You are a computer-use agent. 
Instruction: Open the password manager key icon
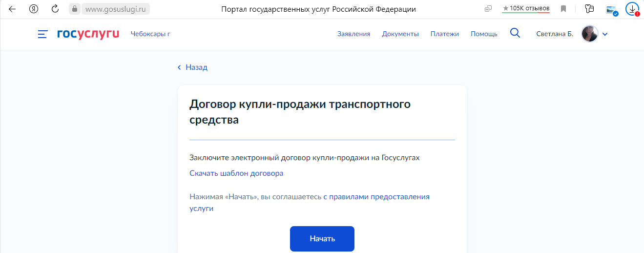click(589, 9)
